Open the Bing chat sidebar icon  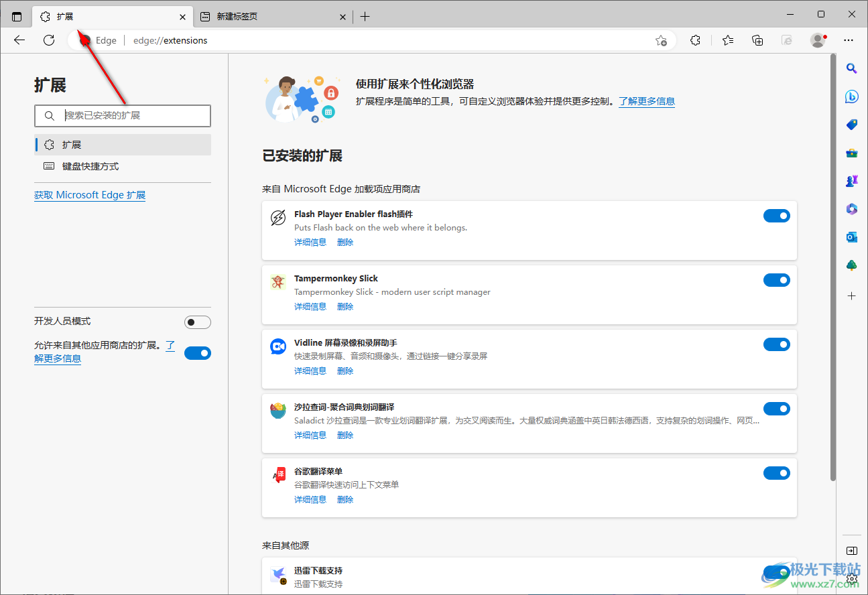tap(852, 96)
